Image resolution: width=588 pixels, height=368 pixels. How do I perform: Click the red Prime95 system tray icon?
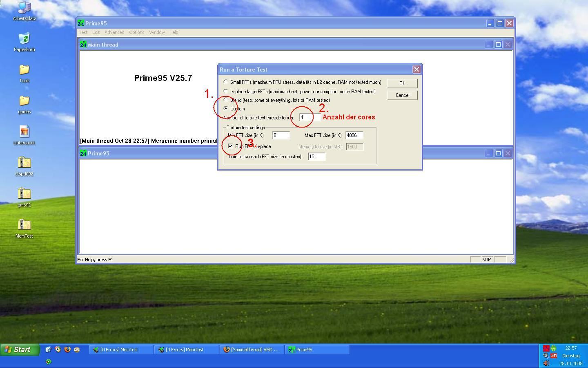click(x=546, y=348)
